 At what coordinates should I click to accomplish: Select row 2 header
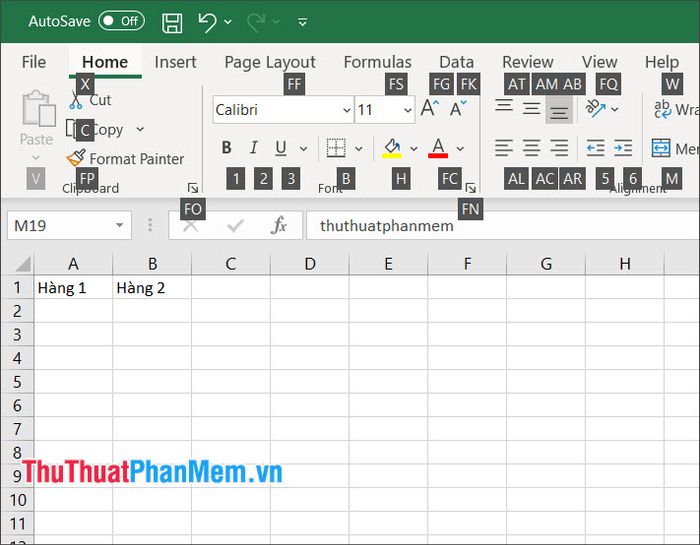coord(17,311)
